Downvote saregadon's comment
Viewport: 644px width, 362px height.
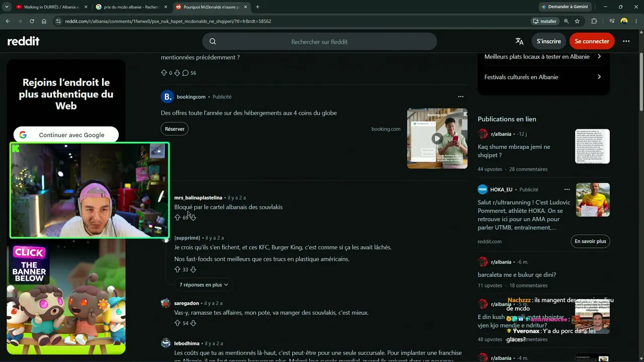(x=193, y=323)
